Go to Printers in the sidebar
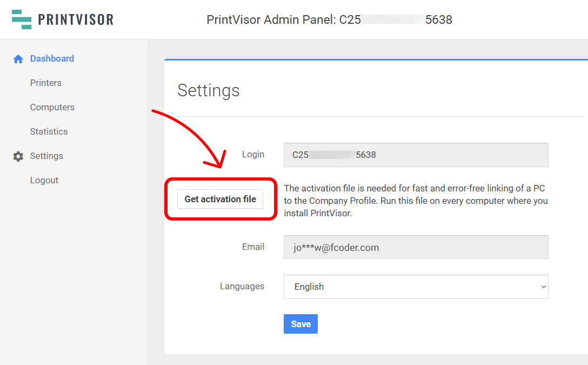The width and height of the screenshot is (588, 365). pyautogui.click(x=46, y=83)
